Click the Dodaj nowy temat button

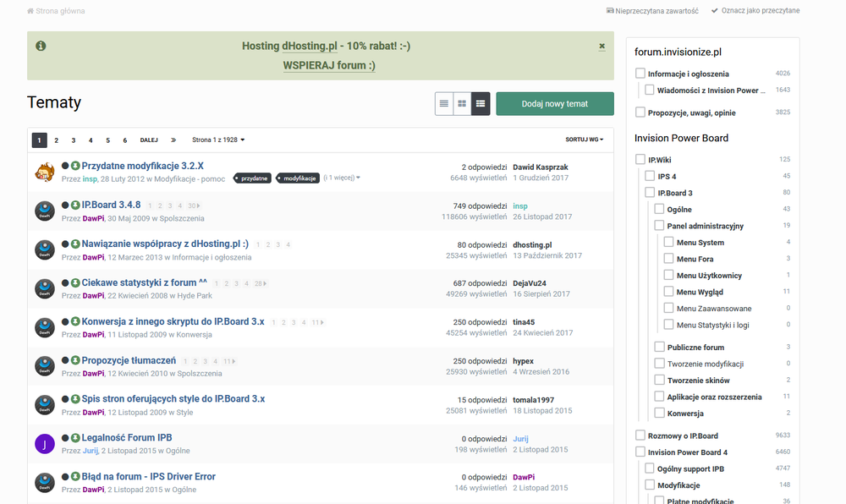pyautogui.click(x=554, y=104)
